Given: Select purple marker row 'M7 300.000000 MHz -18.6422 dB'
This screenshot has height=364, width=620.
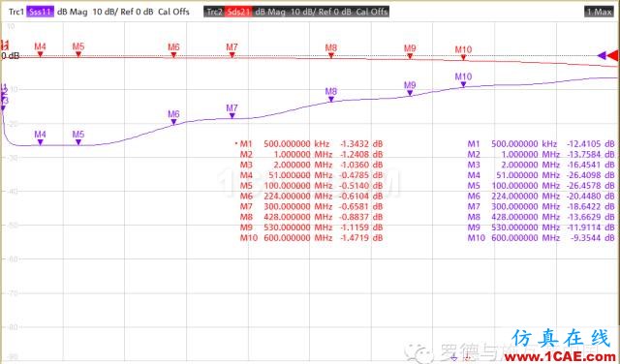Looking at the screenshot, I should pyautogui.click(x=541, y=207).
